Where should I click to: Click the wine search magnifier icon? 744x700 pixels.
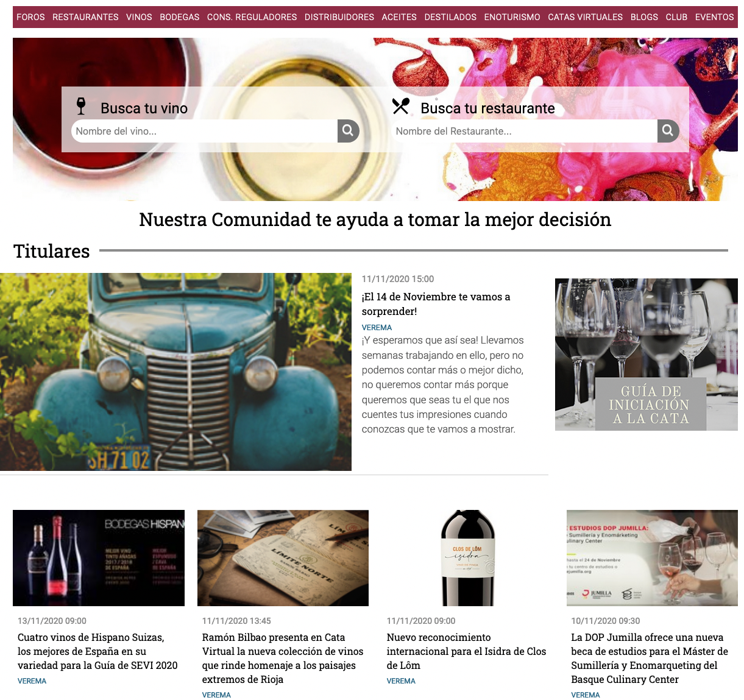348,131
